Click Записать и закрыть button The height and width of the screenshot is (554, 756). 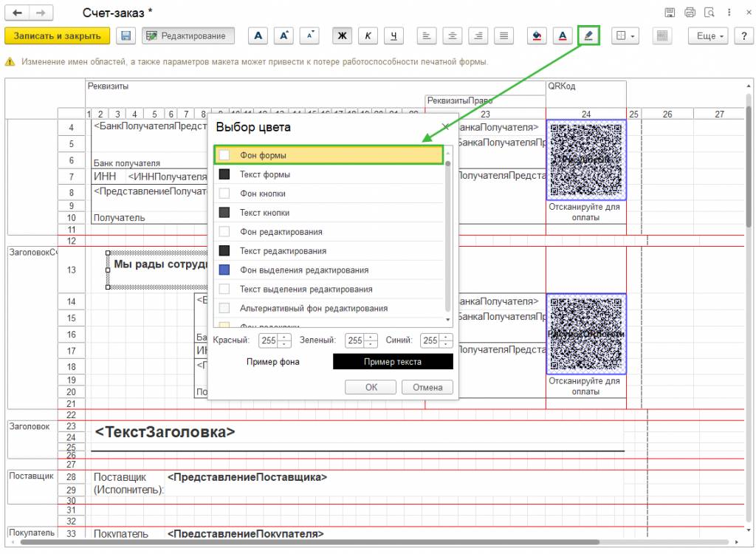58,35
